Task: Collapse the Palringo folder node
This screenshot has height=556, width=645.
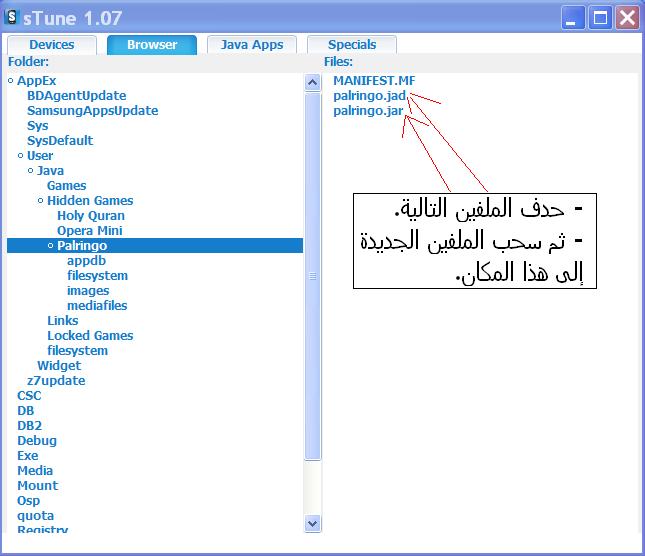Action: [50, 246]
